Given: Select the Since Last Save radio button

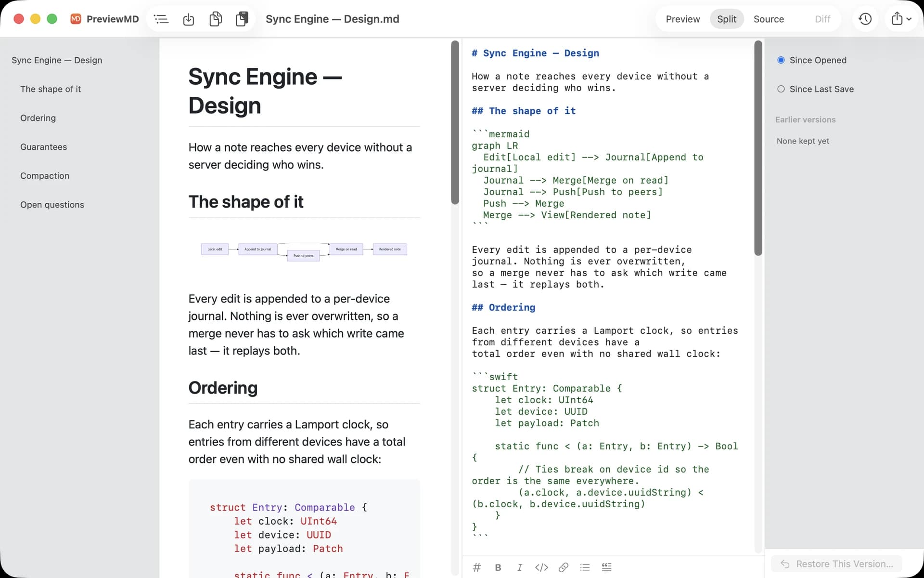Looking at the screenshot, I should pyautogui.click(x=781, y=89).
